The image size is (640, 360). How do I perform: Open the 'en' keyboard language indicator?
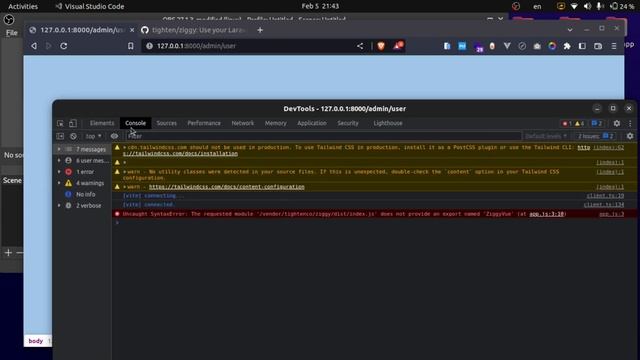(x=537, y=6)
